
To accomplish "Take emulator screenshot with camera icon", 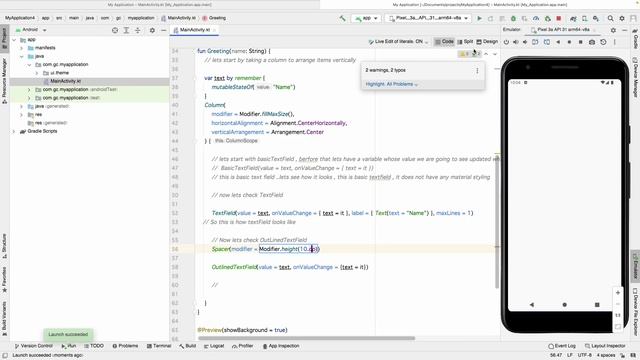I will (592, 42).
